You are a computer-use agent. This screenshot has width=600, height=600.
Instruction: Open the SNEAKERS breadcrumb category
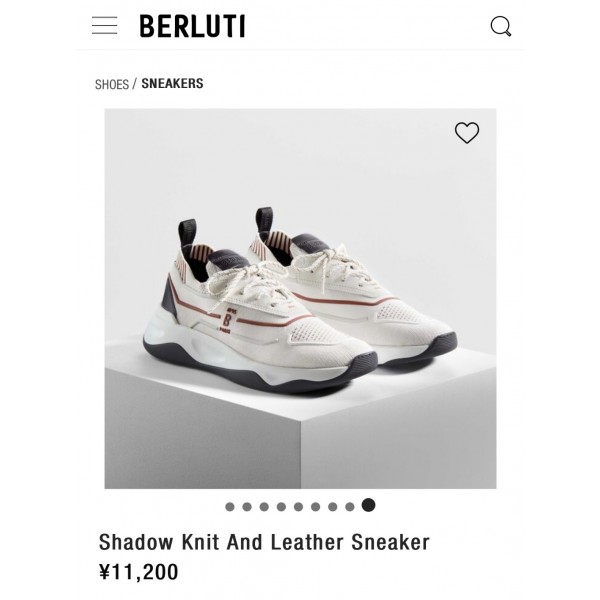tap(172, 83)
